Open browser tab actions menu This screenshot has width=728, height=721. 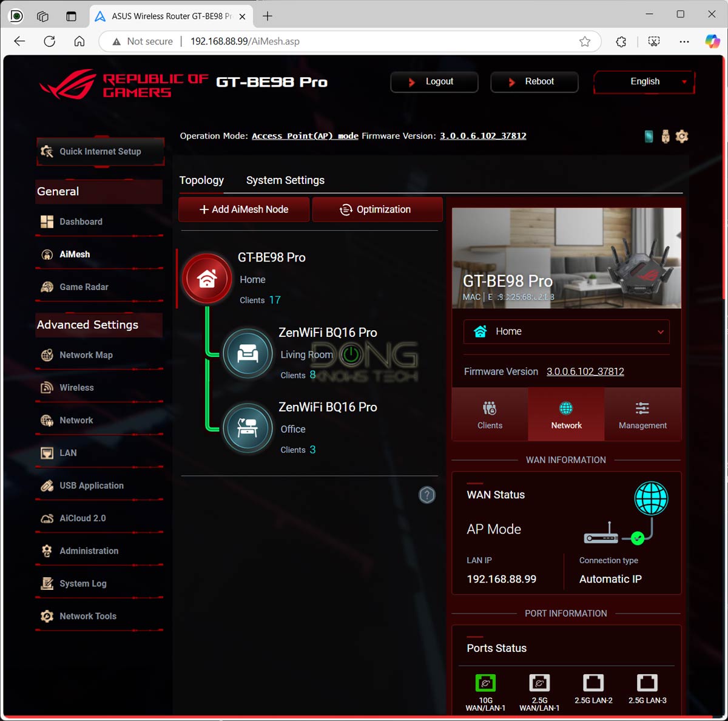[x=71, y=16]
